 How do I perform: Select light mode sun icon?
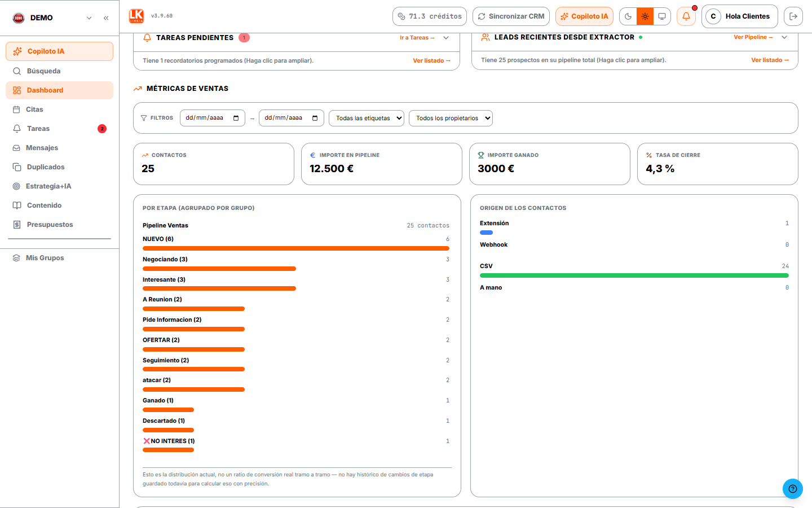pyautogui.click(x=645, y=16)
